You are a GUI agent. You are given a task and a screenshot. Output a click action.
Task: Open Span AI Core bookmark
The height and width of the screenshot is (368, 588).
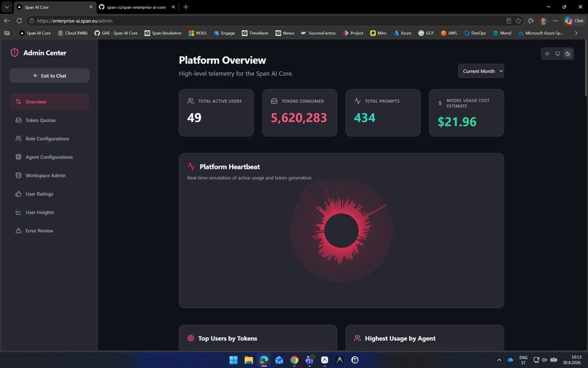[x=35, y=33]
